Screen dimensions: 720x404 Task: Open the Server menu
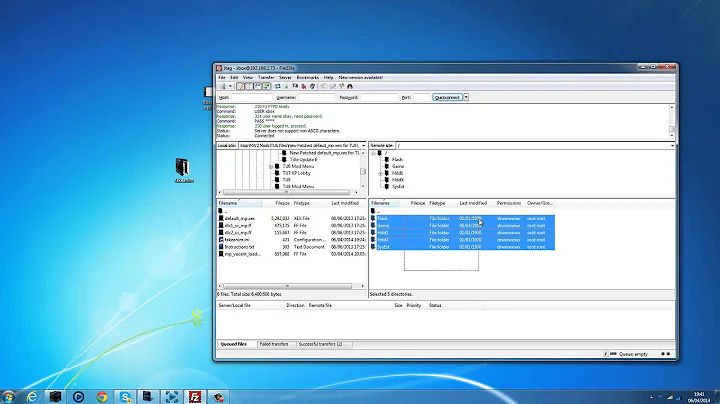tap(285, 78)
